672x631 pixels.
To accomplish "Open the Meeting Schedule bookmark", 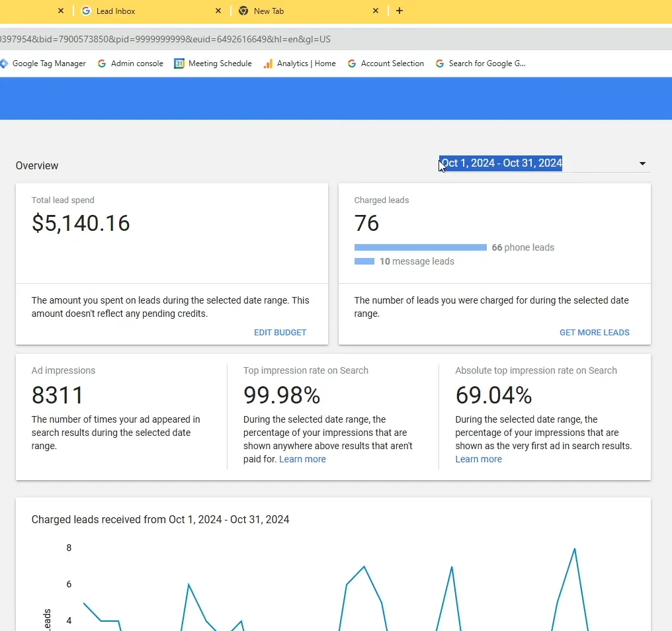I will click(x=213, y=63).
